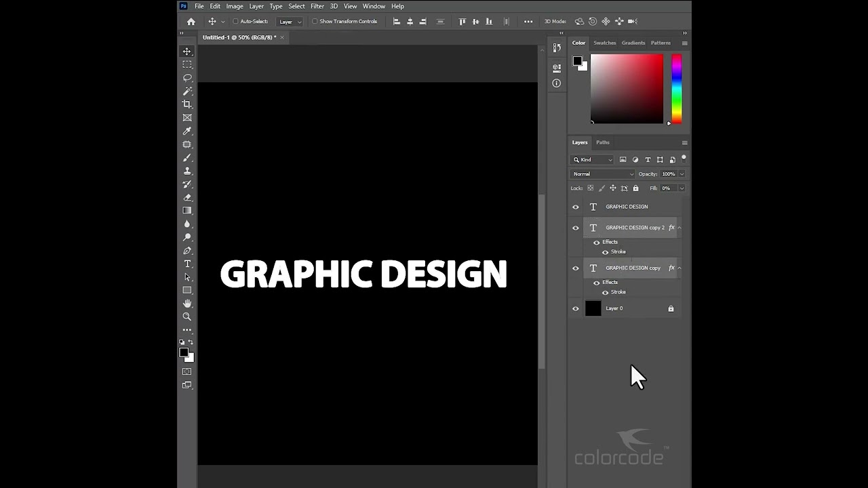Screen dimensions: 868x488
Task: Open the Opacity slider dropdown arrow
Action: (x=682, y=174)
